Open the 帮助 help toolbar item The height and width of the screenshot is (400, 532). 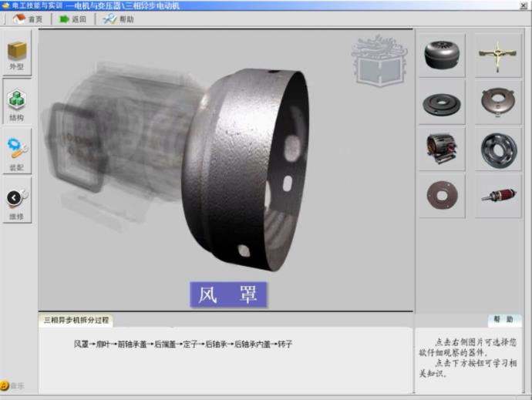click(x=119, y=19)
